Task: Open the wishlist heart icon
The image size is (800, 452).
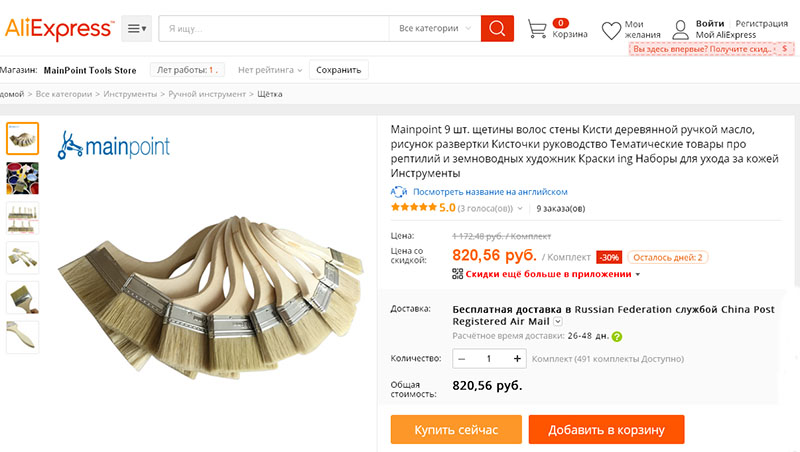Action: coord(611,30)
